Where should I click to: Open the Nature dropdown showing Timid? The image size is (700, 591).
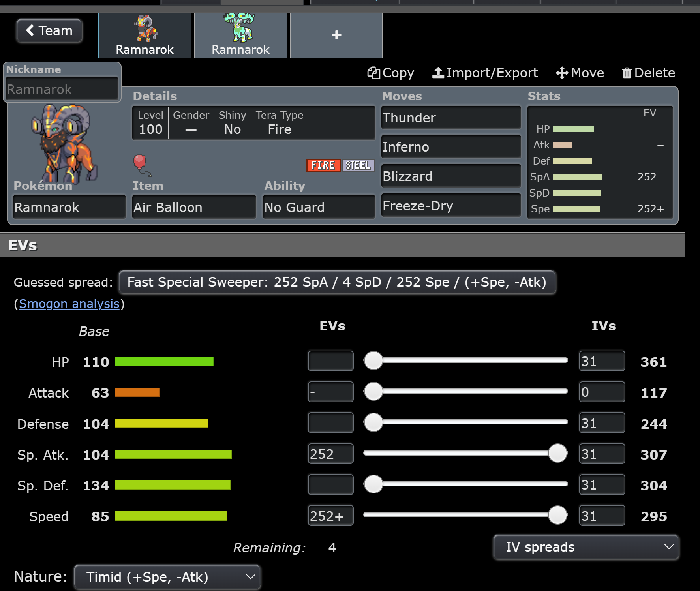click(167, 577)
